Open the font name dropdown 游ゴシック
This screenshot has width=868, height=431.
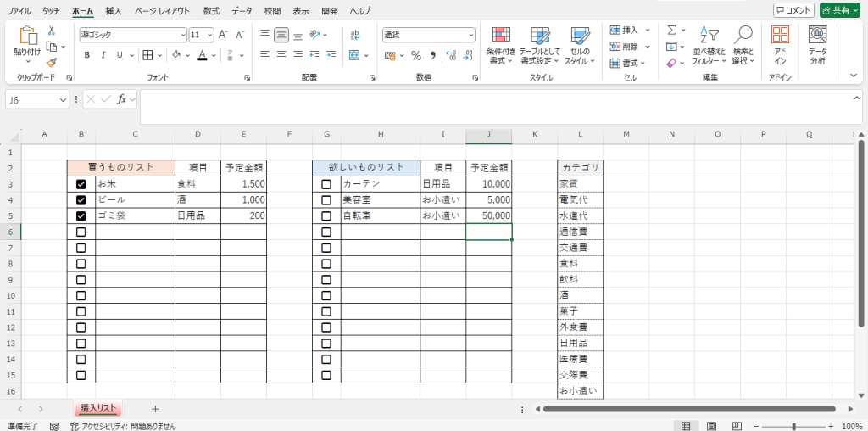[x=183, y=35]
